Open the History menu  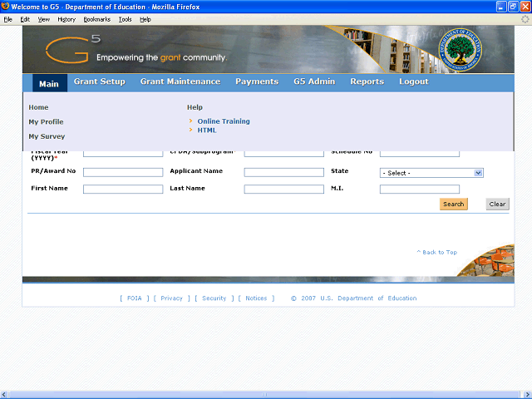pos(66,19)
